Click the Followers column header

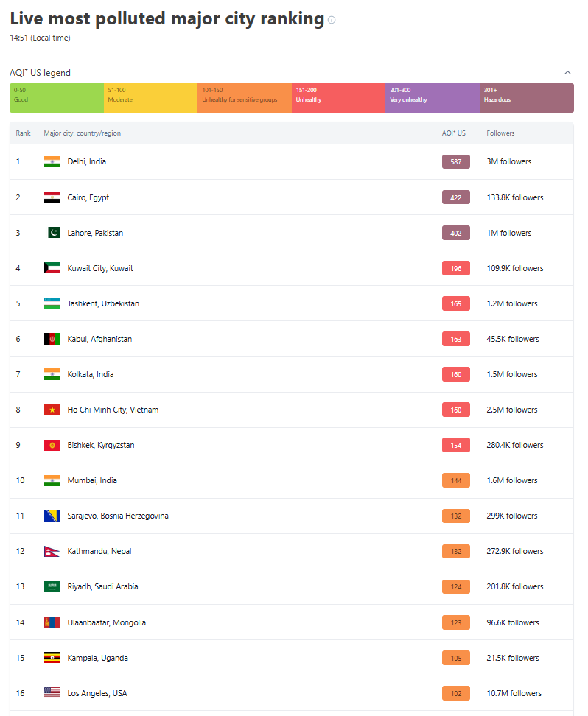(x=500, y=133)
